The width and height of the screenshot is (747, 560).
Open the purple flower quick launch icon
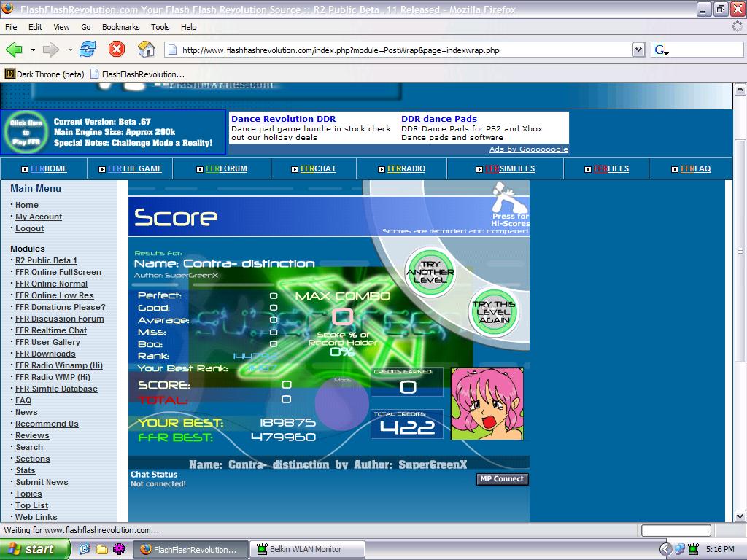click(x=119, y=549)
